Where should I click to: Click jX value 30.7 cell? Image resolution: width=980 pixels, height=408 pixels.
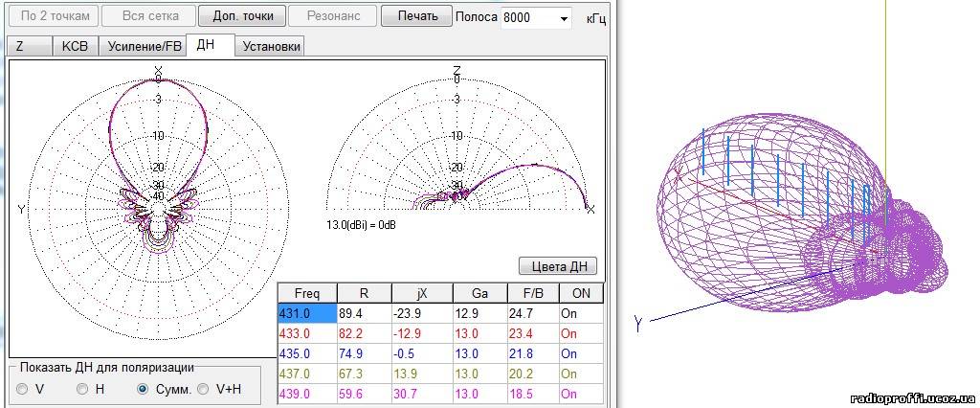tap(422, 394)
